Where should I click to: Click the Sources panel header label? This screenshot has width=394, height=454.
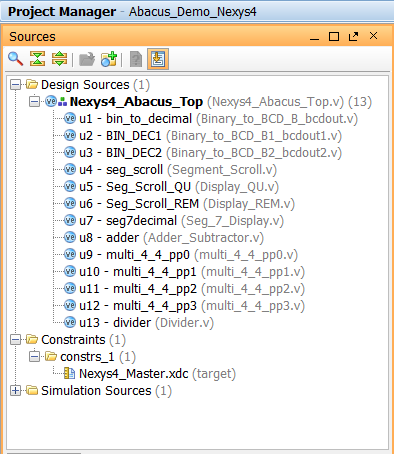[x=32, y=37]
